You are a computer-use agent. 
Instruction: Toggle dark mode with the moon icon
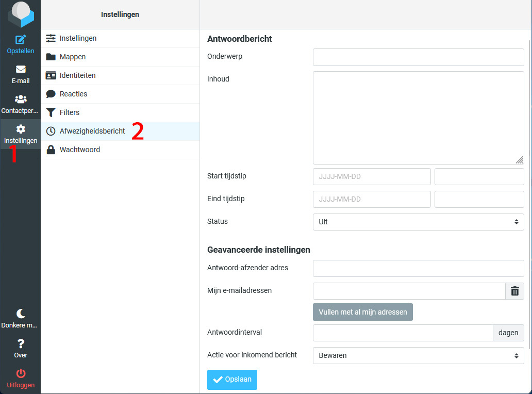coord(21,314)
